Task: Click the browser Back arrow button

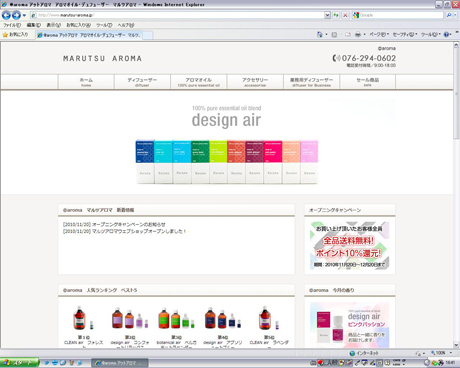Action: pos(6,15)
